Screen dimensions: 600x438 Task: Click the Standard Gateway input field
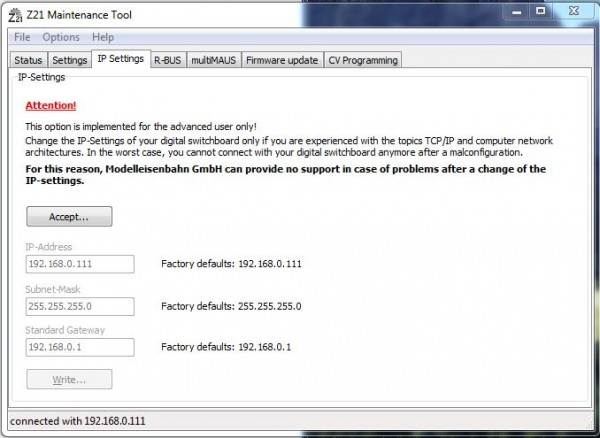[x=80, y=347]
